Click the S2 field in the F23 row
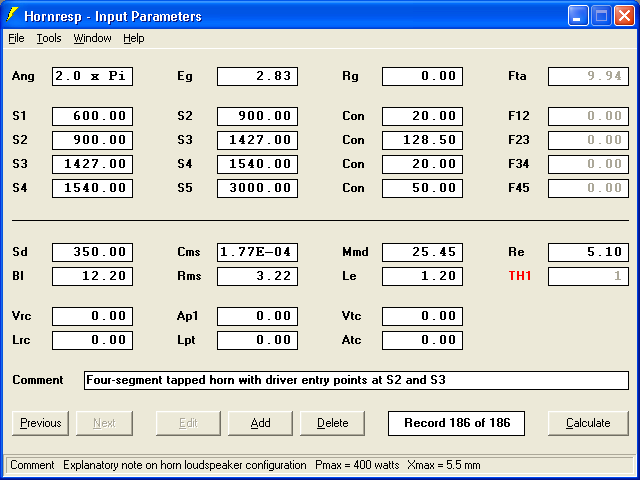Image resolution: width=640 pixels, height=480 pixels. (x=92, y=140)
